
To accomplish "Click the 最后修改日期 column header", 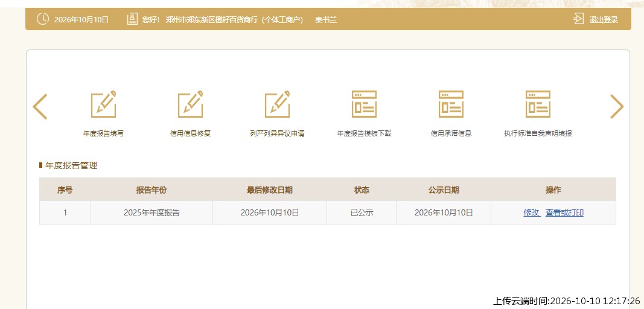I will point(270,190).
